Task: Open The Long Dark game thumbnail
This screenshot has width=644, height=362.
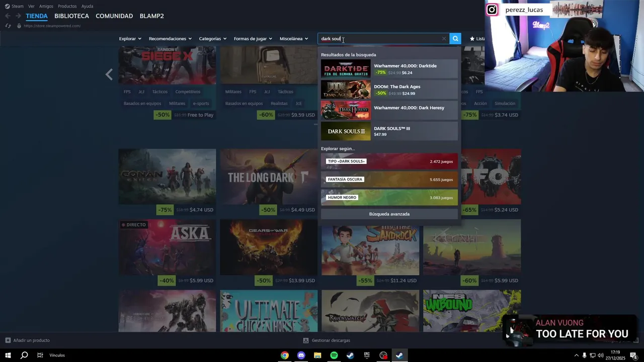Action: (269, 176)
